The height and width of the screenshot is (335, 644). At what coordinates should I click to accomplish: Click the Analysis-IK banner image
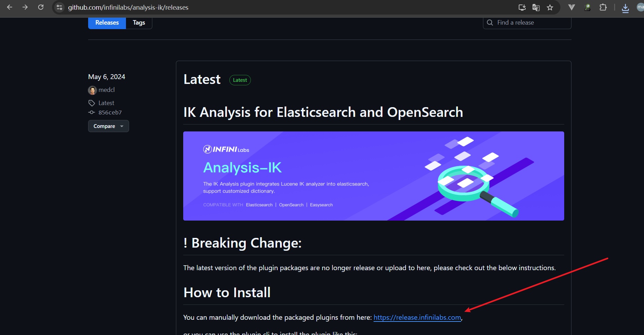[x=374, y=176]
